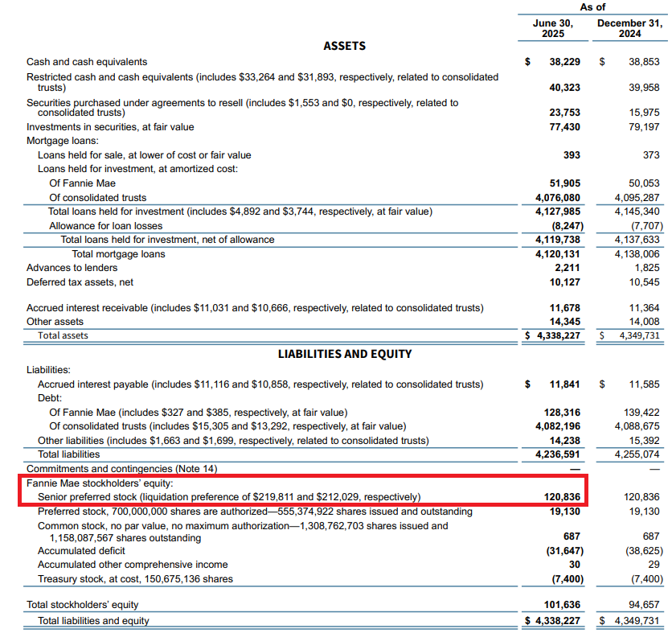Click 'Total assets' label
This screenshot has height=637, width=672.
pyautogui.click(x=63, y=335)
